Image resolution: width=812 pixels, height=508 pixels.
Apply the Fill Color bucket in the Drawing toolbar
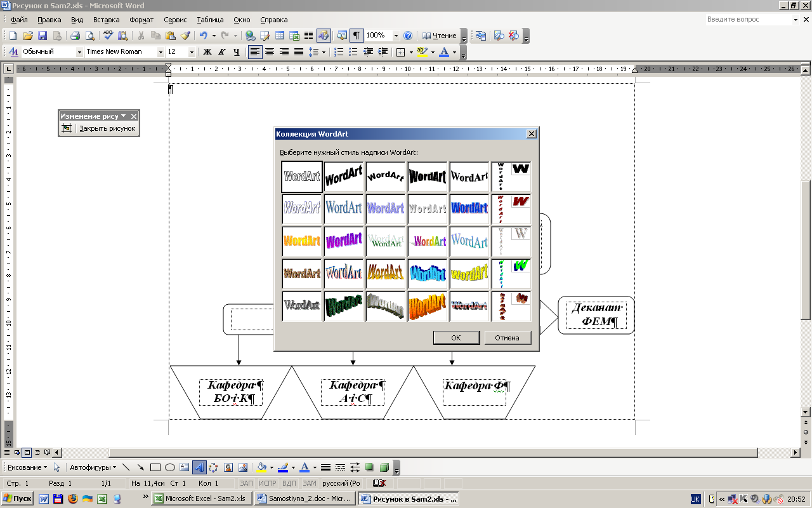(261, 467)
